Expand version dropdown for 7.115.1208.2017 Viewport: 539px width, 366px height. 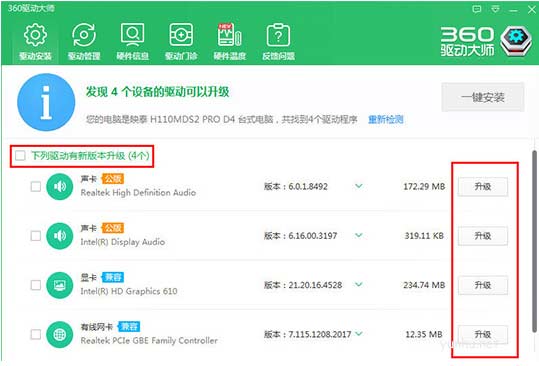[x=359, y=334]
